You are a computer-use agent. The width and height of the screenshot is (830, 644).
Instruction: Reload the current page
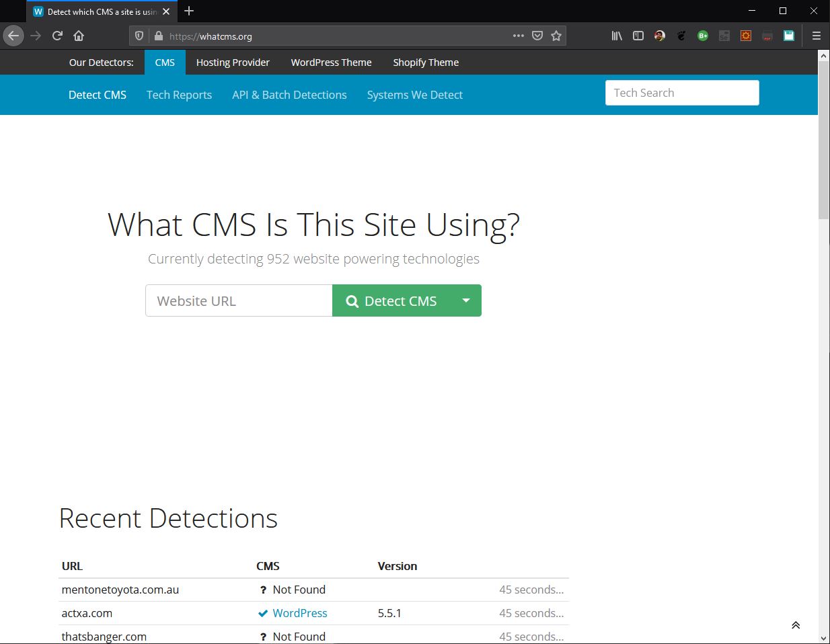57,36
